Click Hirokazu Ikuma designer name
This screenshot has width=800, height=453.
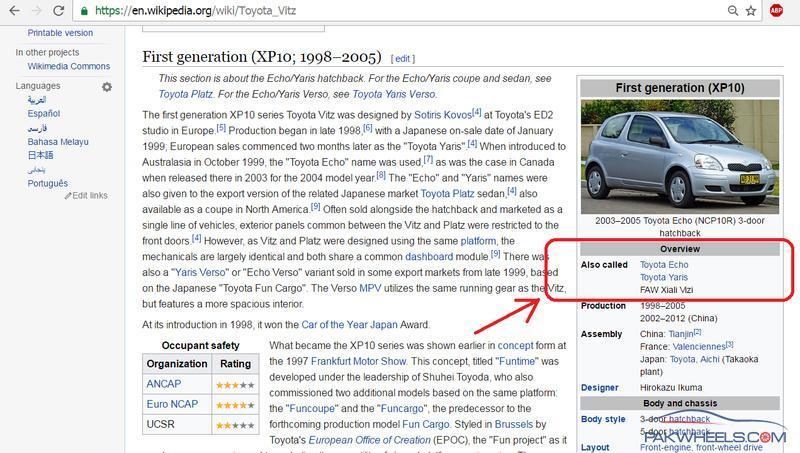point(671,388)
